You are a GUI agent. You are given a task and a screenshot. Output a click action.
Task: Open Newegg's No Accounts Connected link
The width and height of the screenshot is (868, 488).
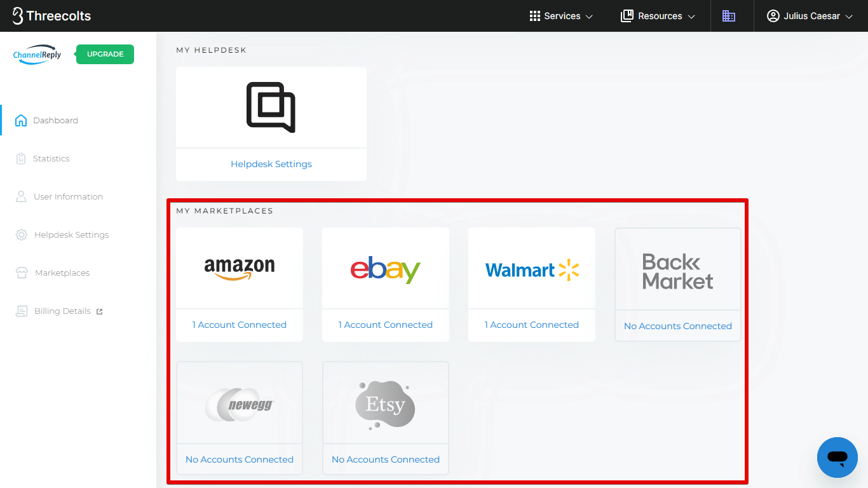pos(240,459)
